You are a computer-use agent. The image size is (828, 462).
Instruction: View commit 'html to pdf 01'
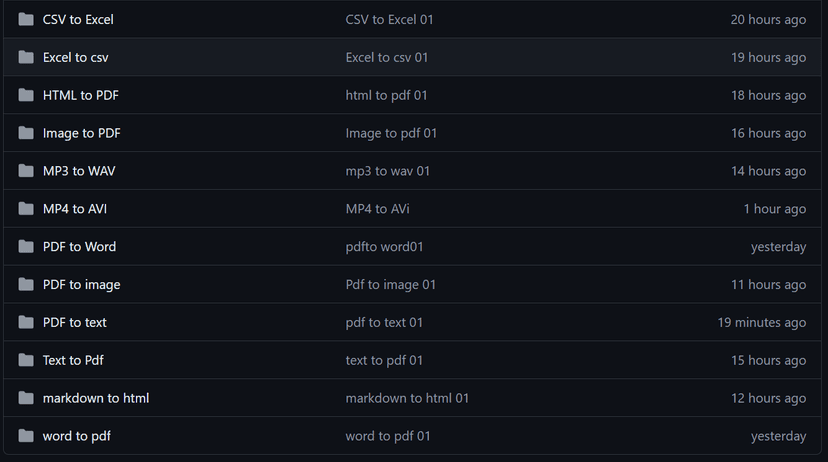386,96
